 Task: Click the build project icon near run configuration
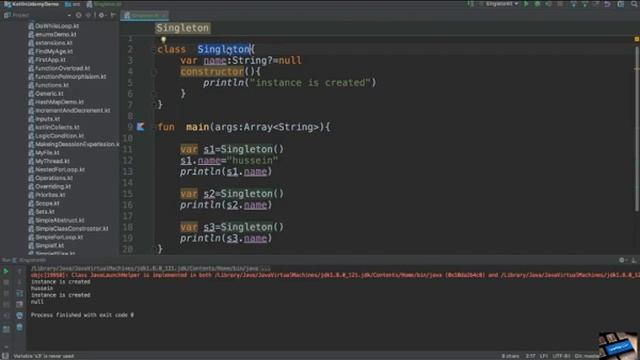(471, 4)
